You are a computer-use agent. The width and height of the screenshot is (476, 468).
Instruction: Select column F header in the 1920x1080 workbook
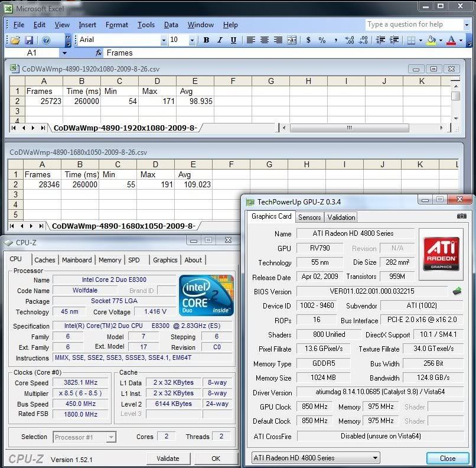233,81
